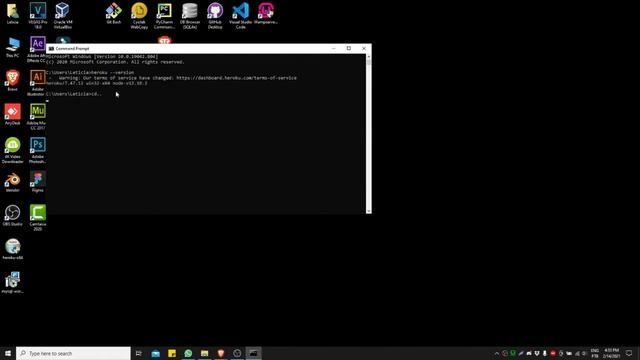Launch Brave browser from the desktop
The width and height of the screenshot is (640, 360).
13,80
